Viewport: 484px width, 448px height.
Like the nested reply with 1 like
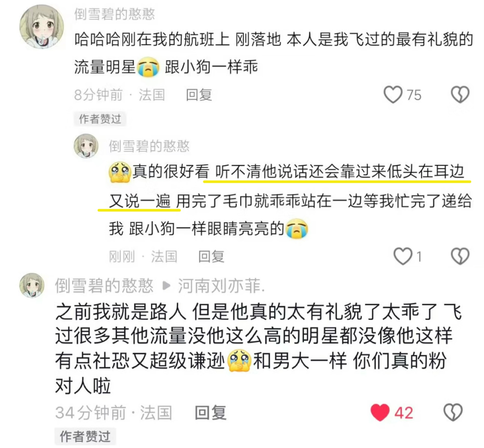pos(403,256)
